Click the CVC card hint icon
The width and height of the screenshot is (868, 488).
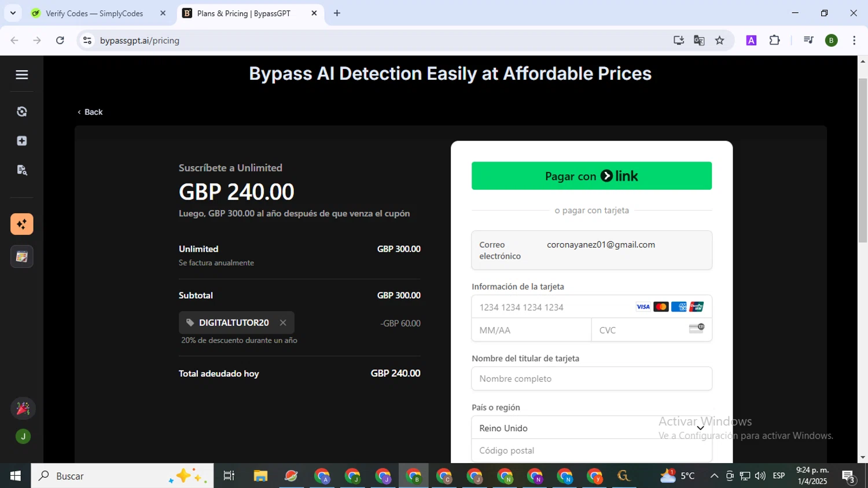(x=697, y=328)
